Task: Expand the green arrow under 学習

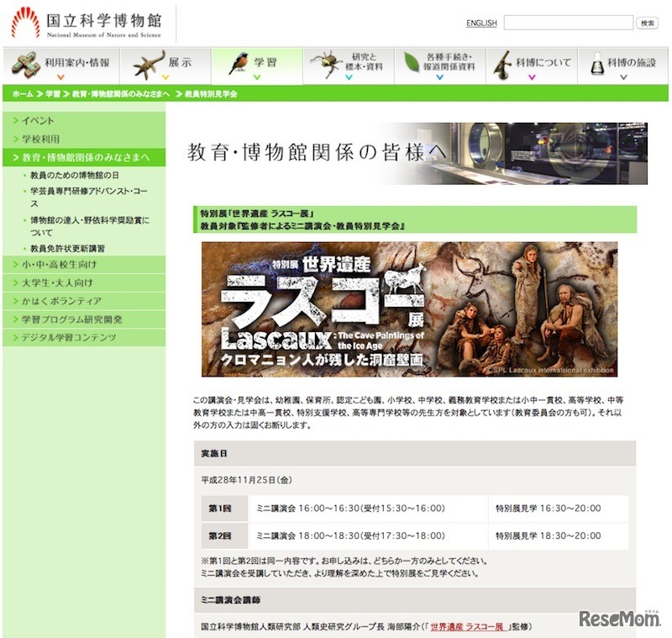Action: pos(257,77)
